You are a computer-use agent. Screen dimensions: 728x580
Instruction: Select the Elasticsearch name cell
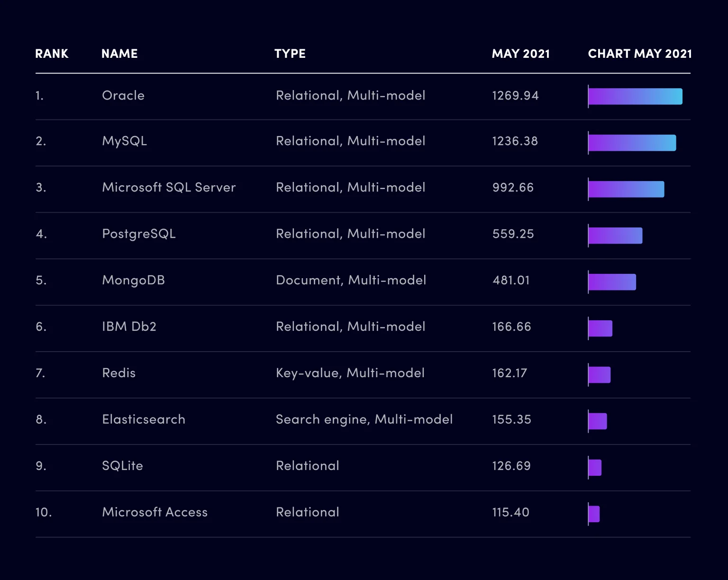tap(144, 419)
